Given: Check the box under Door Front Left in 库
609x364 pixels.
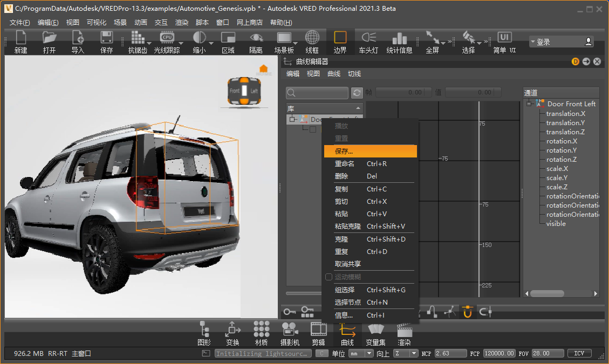Looking at the screenshot, I should (313, 129).
